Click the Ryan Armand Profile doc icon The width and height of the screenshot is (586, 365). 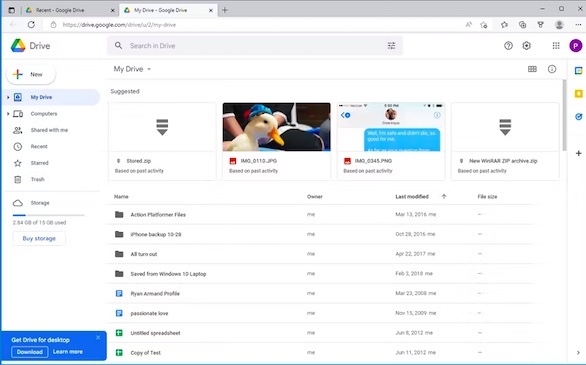pos(119,293)
